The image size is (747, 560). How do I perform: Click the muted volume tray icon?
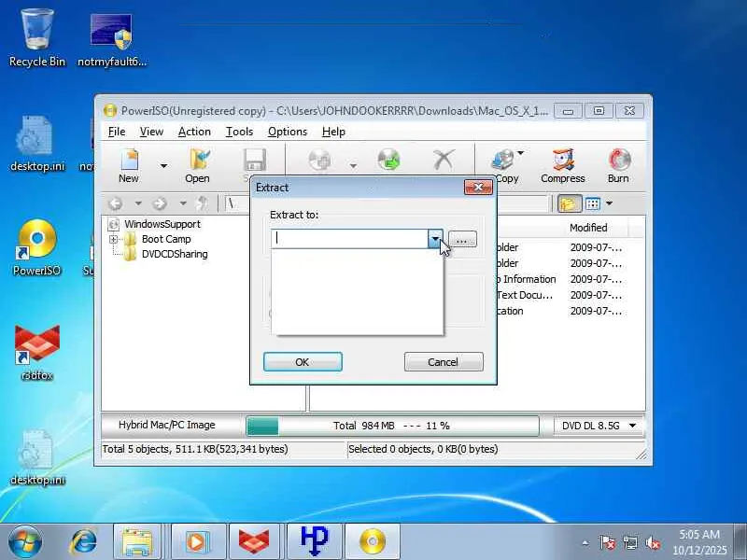pos(653,542)
